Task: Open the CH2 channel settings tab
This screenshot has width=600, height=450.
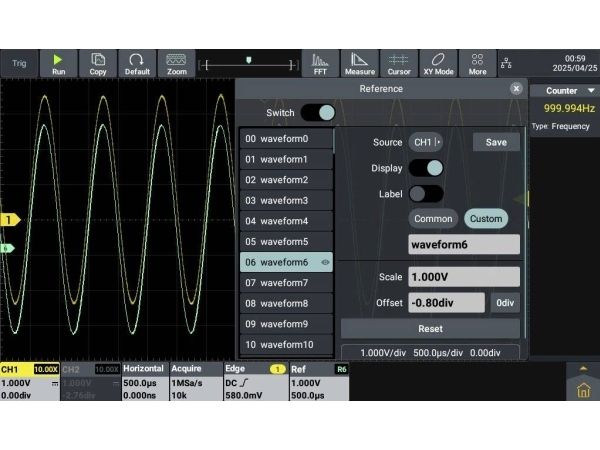Action: coord(91,382)
